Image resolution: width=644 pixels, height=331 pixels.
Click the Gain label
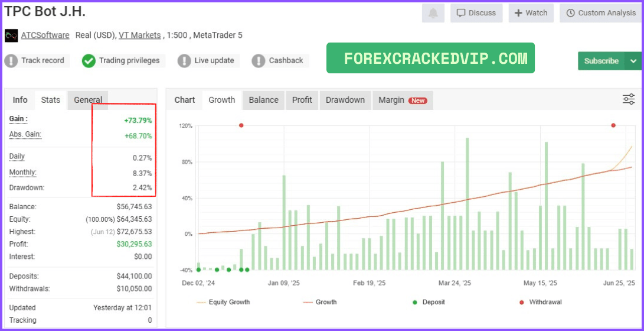tap(18, 119)
